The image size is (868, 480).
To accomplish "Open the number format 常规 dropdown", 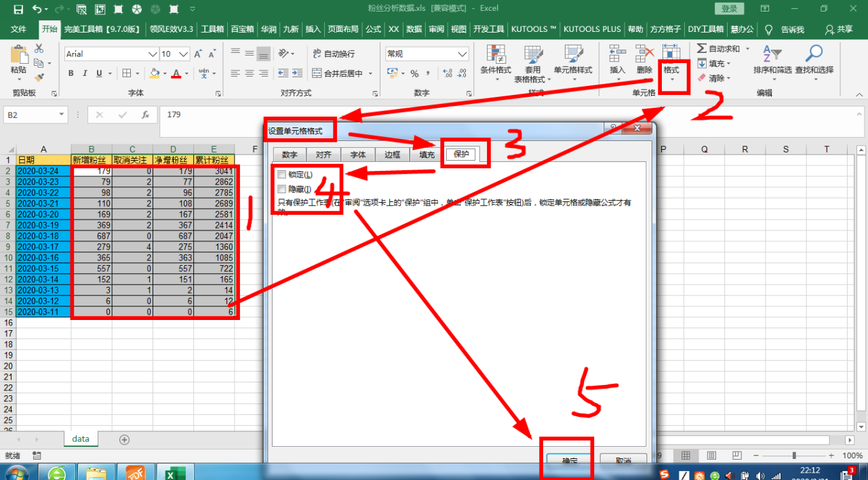I will pos(462,54).
